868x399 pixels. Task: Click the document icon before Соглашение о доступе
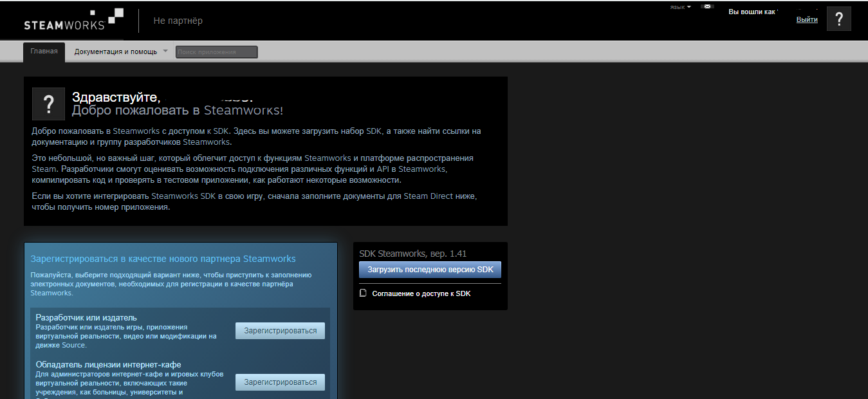(x=363, y=293)
